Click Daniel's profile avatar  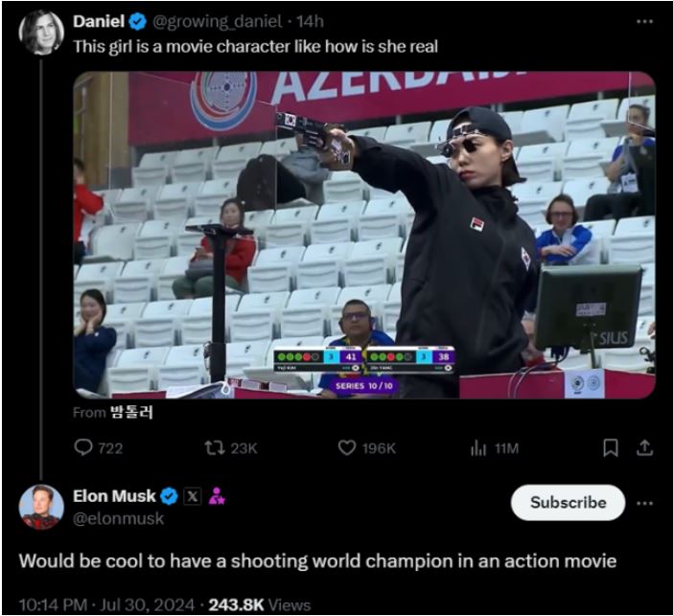pyautogui.click(x=41, y=33)
